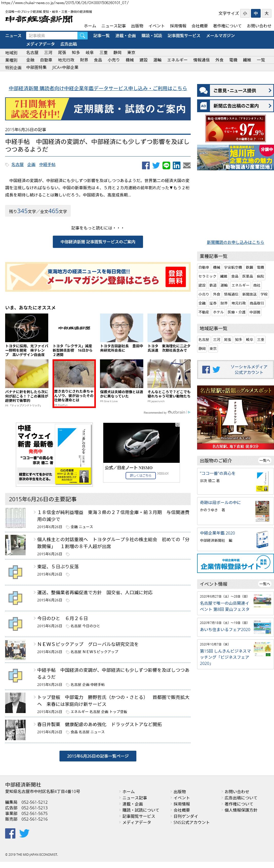The width and height of the screenshot is (274, 868).
Task: Share article on LinkedIn icon
Action: [x=176, y=165]
